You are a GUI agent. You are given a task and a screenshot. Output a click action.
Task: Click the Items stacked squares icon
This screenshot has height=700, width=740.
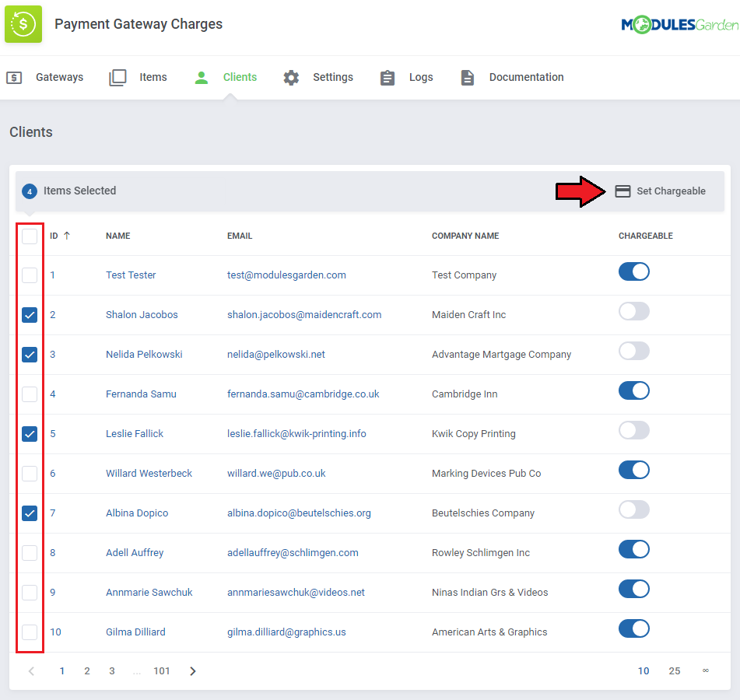pos(117,77)
